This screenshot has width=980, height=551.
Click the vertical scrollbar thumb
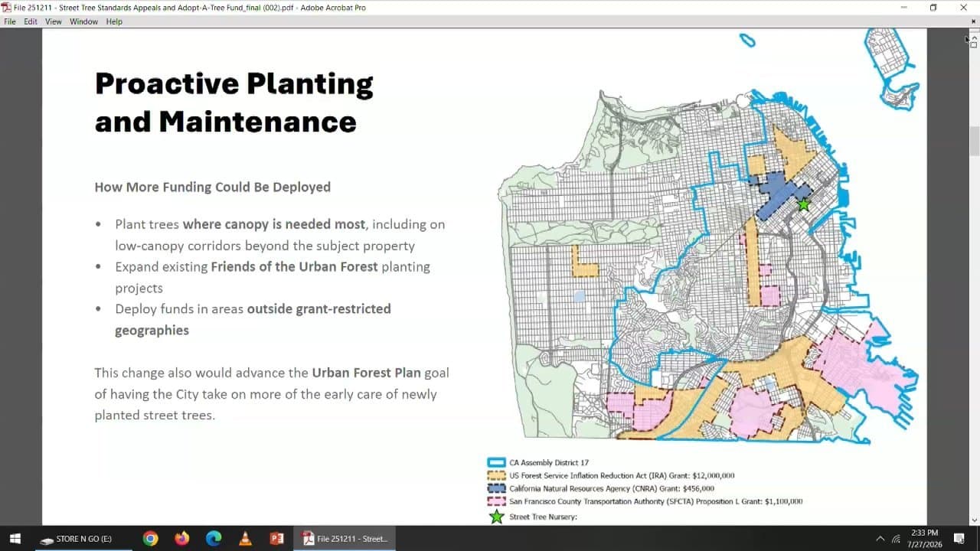975,141
